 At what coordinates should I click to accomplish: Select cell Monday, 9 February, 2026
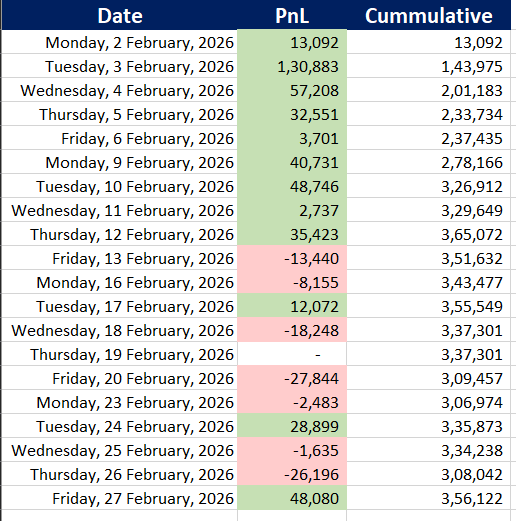[x=120, y=162]
